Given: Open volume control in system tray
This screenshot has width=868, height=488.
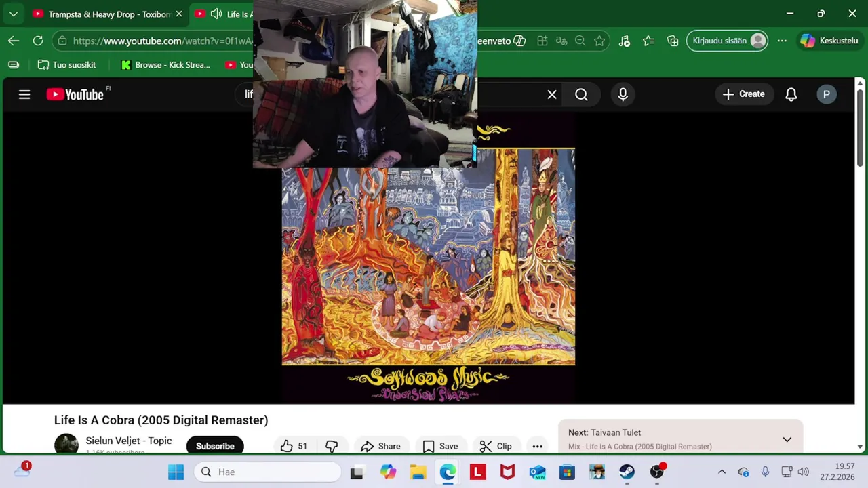Looking at the screenshot, I should 804,472.
